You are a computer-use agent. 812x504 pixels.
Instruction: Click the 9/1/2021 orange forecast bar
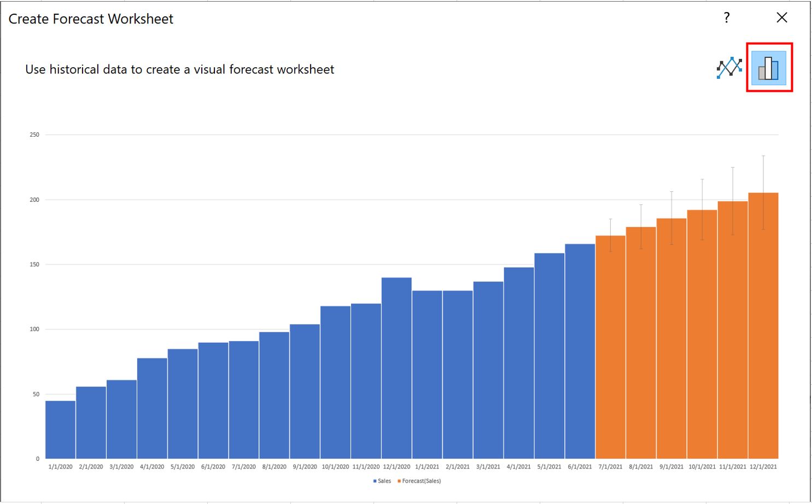pos(671,338)
